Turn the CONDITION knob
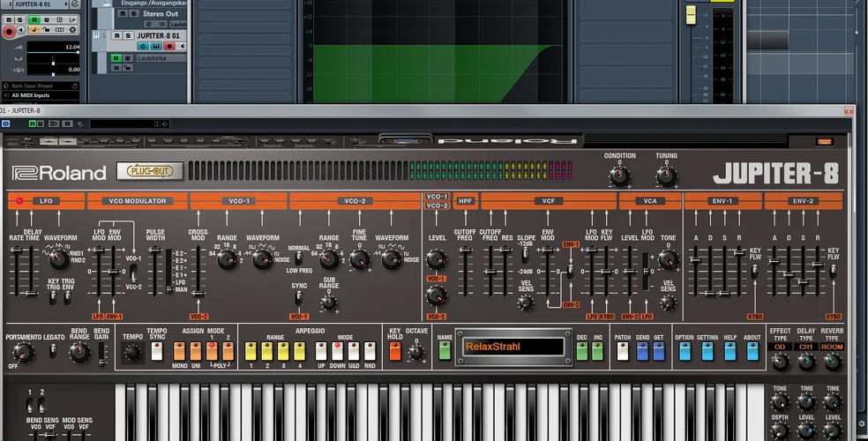 [x=619, y=176]
